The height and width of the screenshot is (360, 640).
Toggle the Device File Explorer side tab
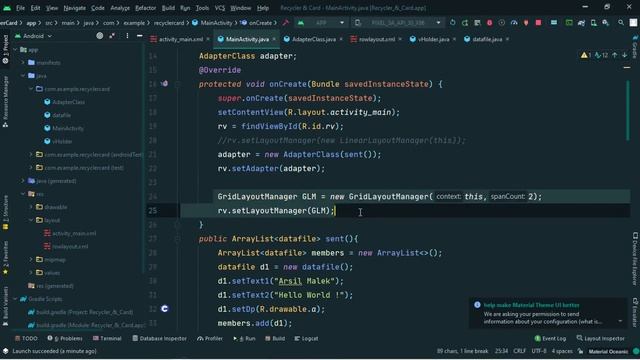click(x=635, y=258)
